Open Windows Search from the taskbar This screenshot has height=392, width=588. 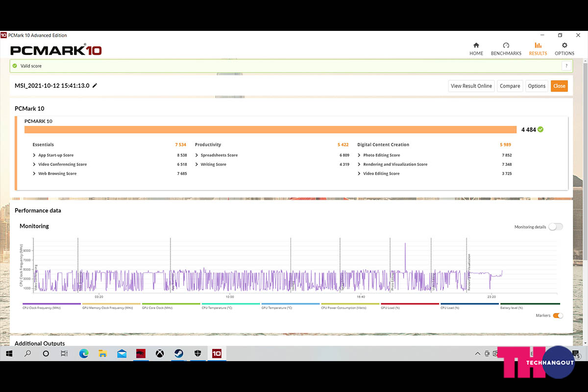tap(27, 353)
